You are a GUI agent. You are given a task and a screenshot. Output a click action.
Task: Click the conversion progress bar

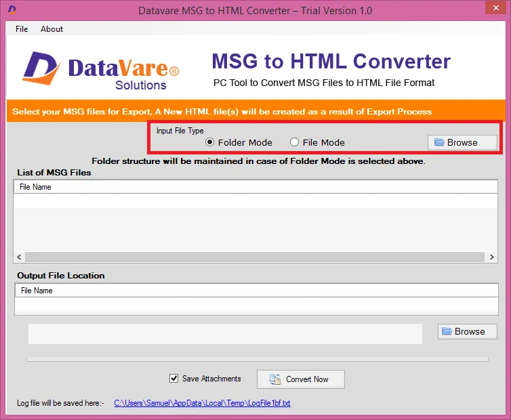pyautogui.click(x=258, y=359)
